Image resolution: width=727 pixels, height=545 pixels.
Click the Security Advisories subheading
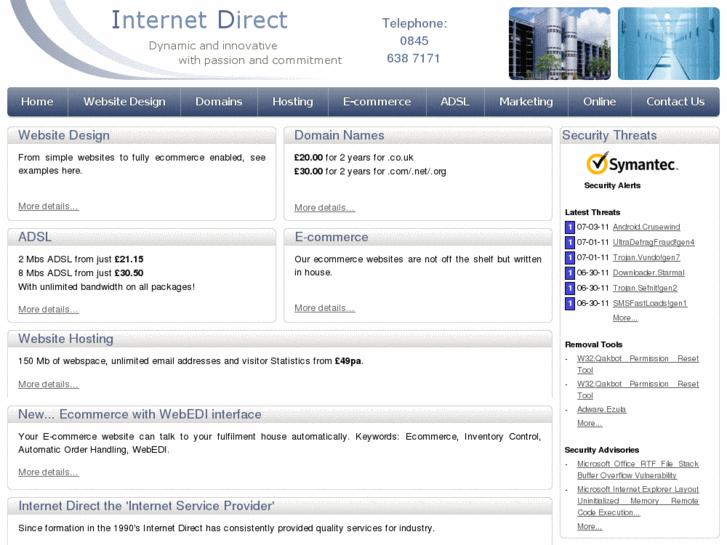click(x=602, y=450)
